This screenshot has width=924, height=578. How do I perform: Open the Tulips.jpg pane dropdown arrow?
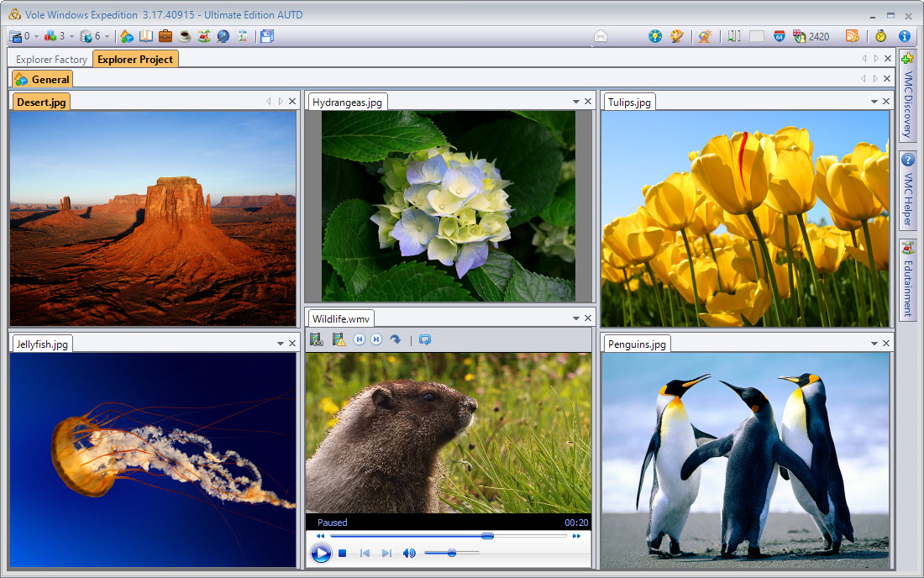[874, 102]
